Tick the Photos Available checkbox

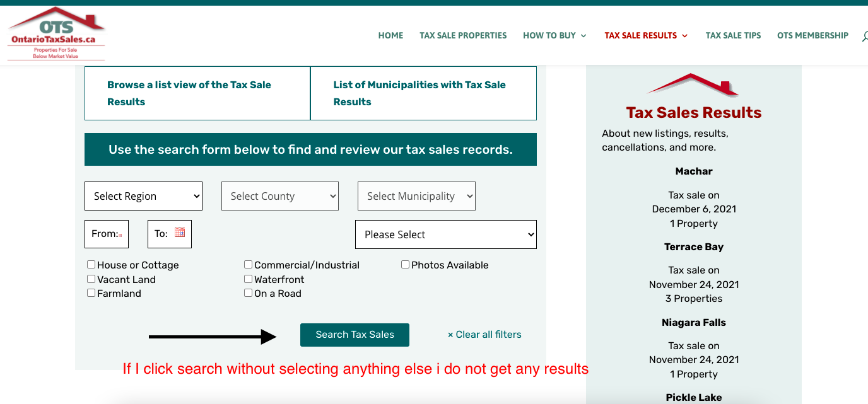(406, 265)
